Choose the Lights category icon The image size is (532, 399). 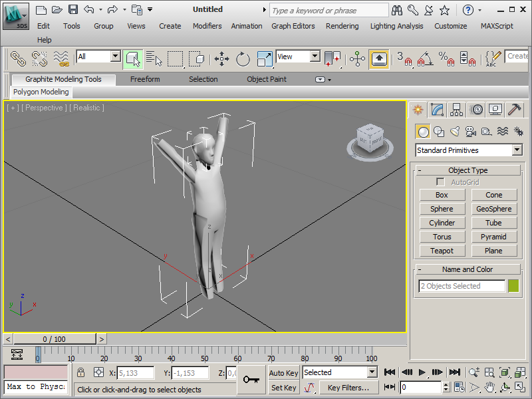tap(455, 132)
